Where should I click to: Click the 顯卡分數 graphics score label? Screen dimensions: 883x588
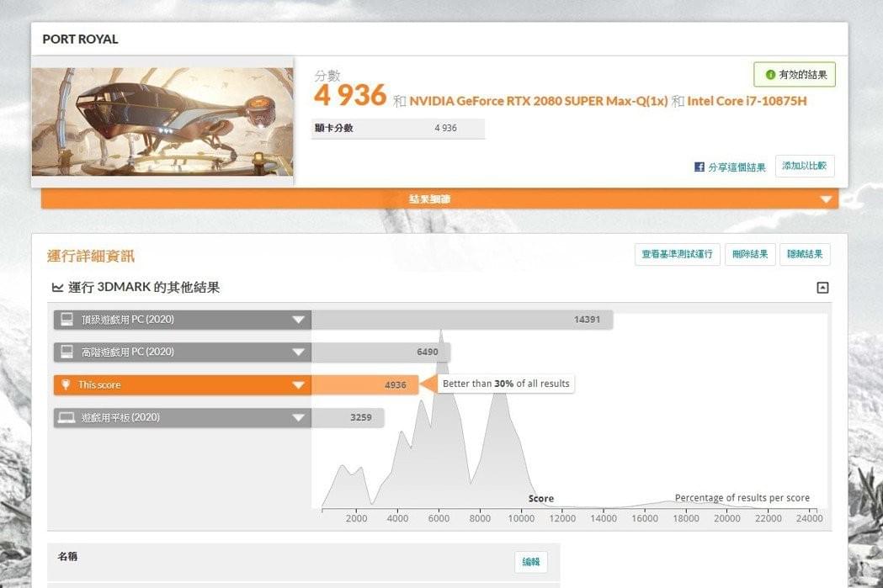point(334,128)
